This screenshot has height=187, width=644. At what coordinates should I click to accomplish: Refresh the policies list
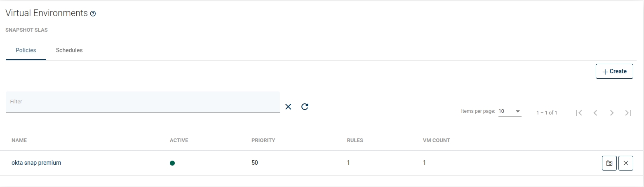tap(305, 107)
